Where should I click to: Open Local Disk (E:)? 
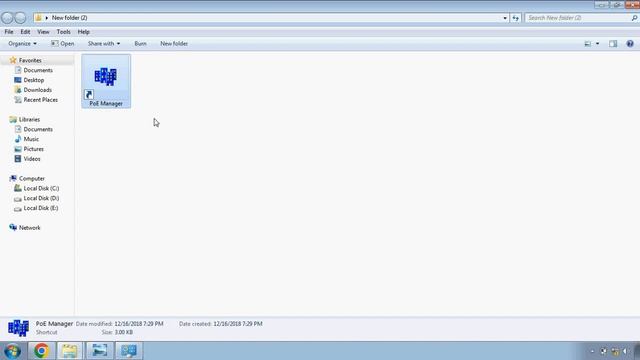coord(41,208)
